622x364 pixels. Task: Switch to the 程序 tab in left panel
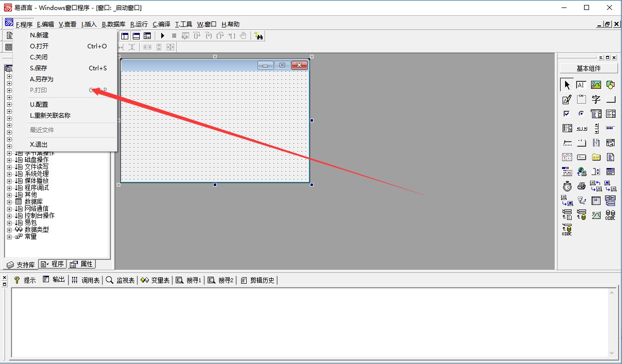(52, 264)
